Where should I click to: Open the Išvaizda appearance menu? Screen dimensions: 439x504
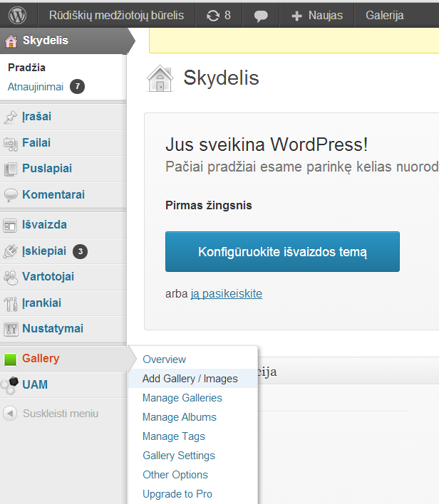(44, 225)
